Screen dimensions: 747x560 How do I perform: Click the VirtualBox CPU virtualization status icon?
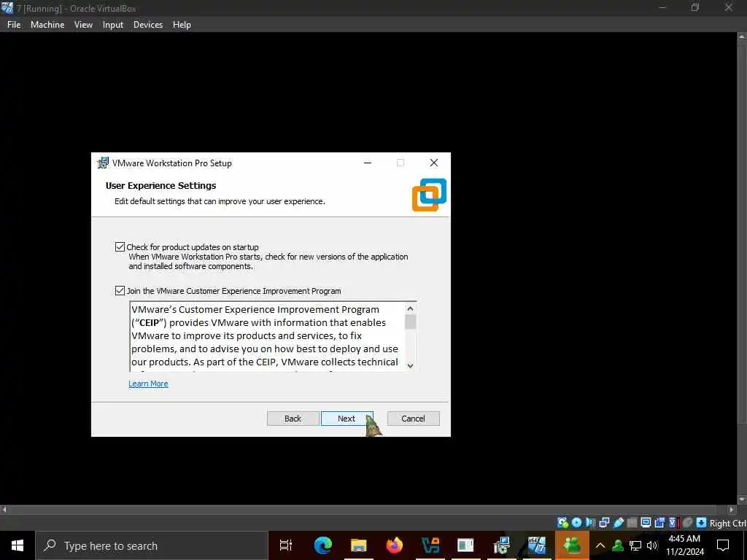pyautogui.click(x=673, y=523)
